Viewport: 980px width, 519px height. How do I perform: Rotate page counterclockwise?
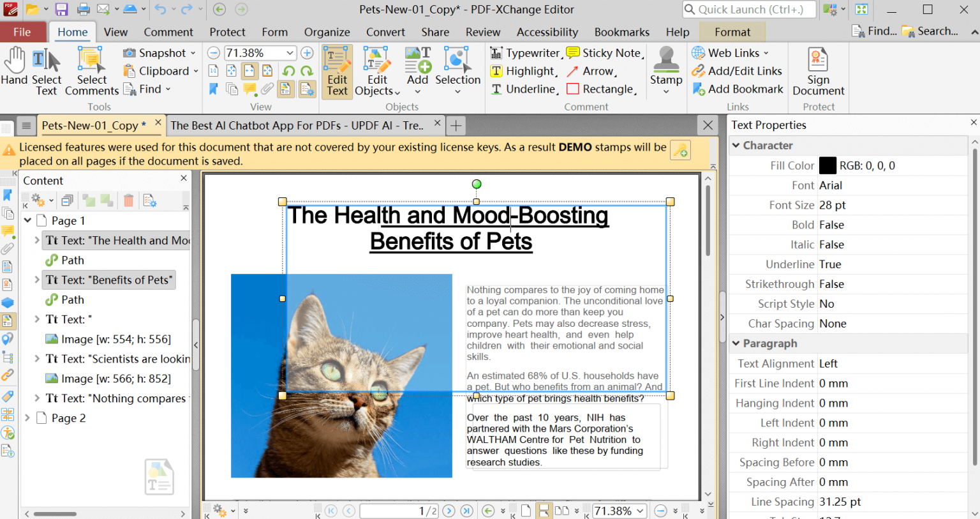point(289,71)
